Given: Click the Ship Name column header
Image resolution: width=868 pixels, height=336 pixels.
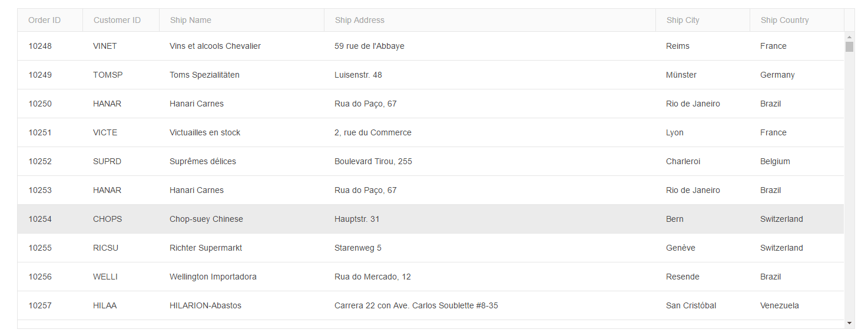Looking at the screenshot, I should (x=242, y=20).
